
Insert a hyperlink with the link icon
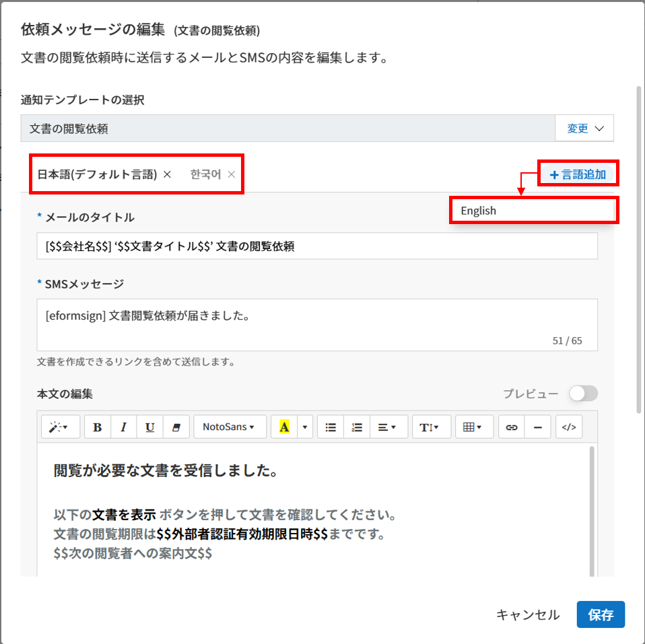512,427
